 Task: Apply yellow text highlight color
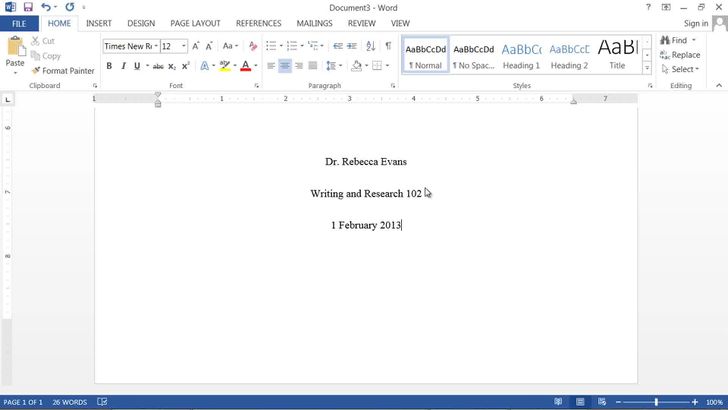pyautogui.click(x=225, y=66)
